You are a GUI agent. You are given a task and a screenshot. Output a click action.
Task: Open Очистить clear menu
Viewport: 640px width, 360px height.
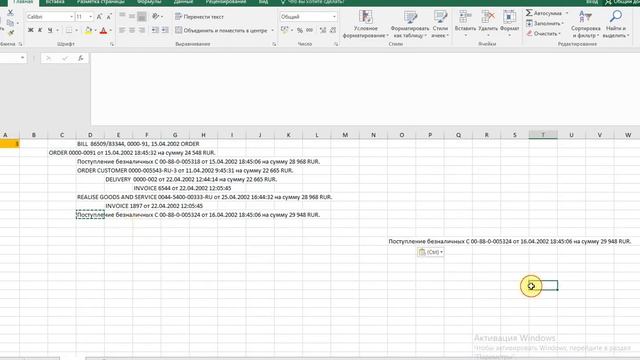[544, 33]
